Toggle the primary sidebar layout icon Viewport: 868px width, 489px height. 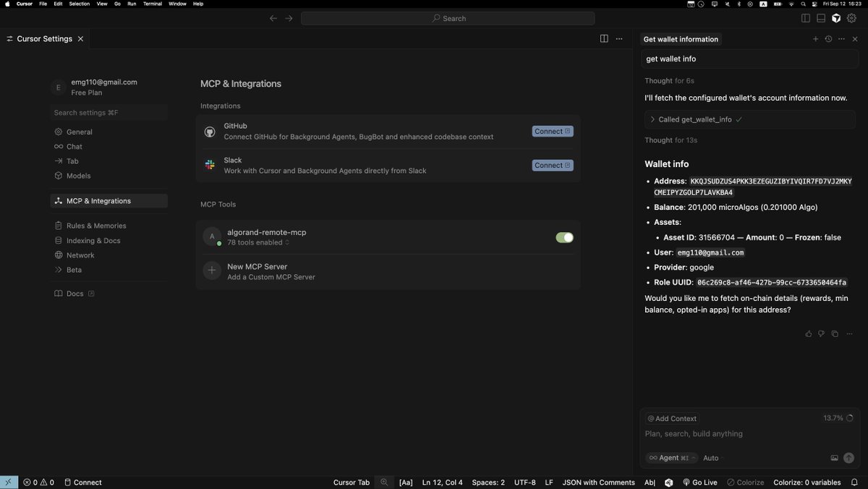coord(806,18)
